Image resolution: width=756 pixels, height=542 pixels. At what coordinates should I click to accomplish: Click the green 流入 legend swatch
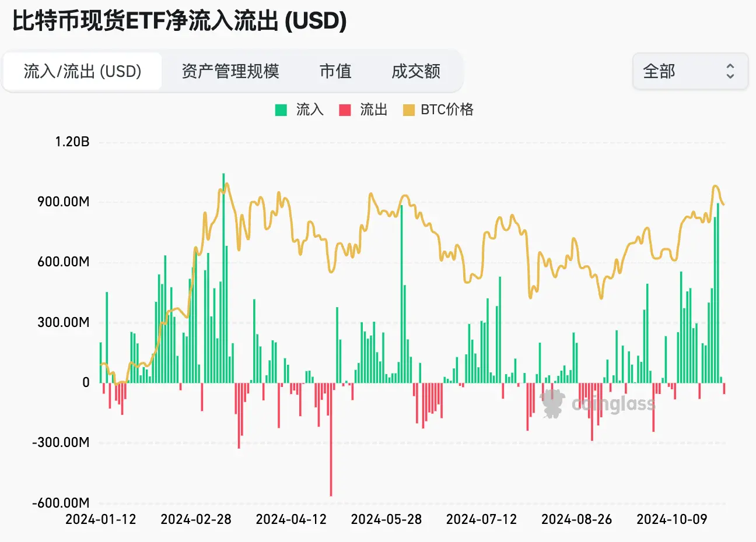point(281,110)
